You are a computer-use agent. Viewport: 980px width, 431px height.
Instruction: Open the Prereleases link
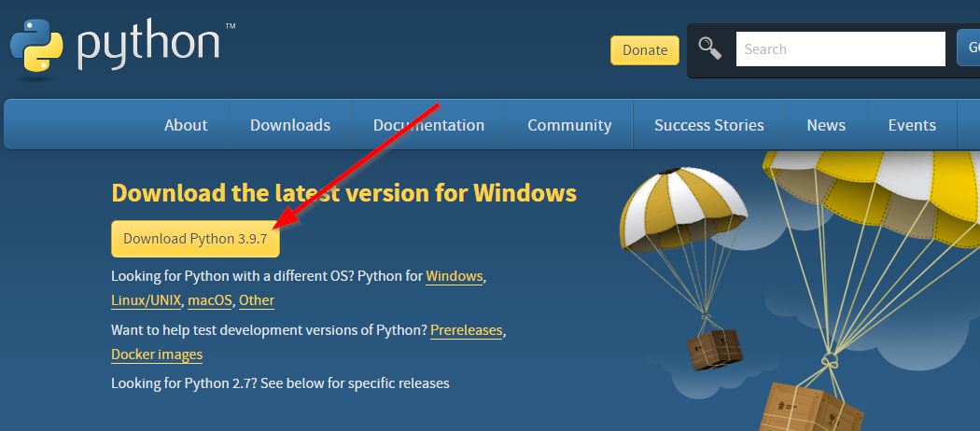(467, 330)
